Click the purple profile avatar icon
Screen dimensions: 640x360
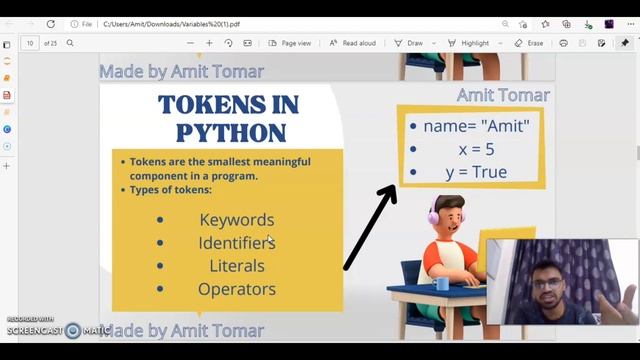point(609,24)
